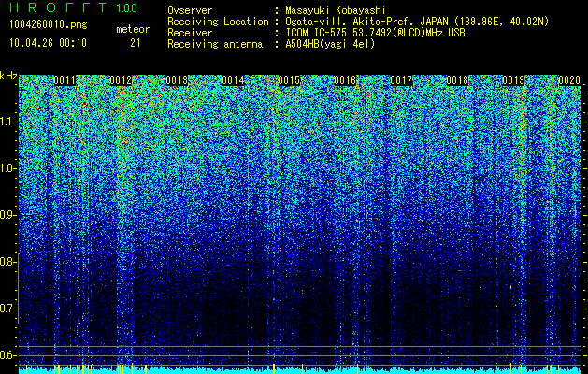Click the kHz axis unit label

(8, 76)
